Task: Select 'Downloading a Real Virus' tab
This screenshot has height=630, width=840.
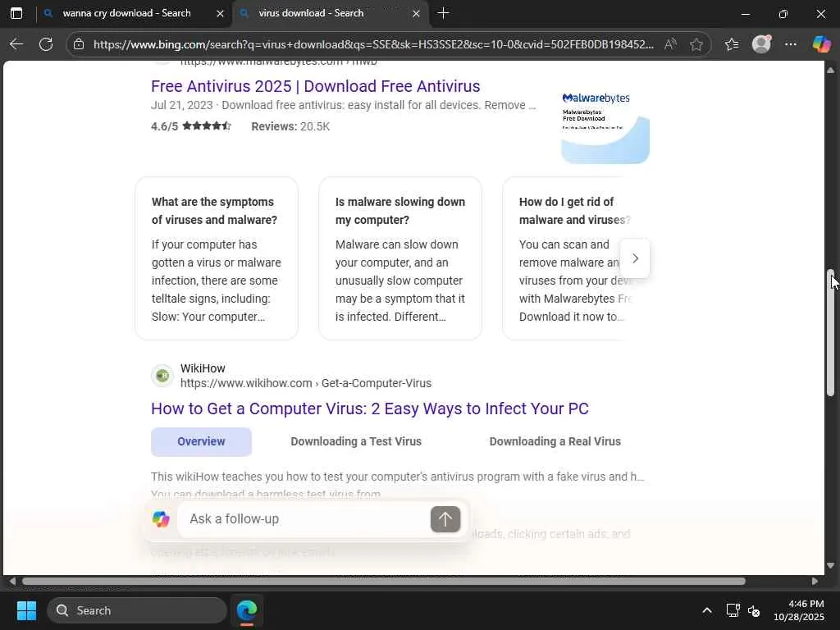Action: (555, 441)
